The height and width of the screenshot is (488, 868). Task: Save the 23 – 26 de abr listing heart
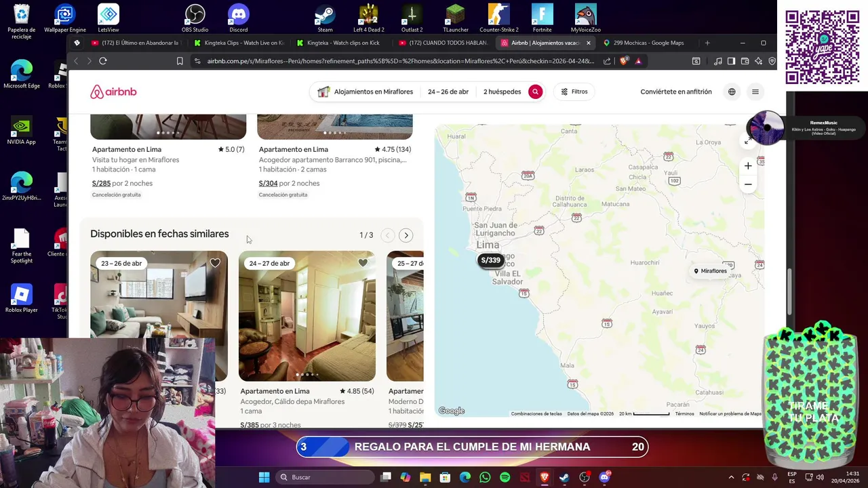point(215,263)
